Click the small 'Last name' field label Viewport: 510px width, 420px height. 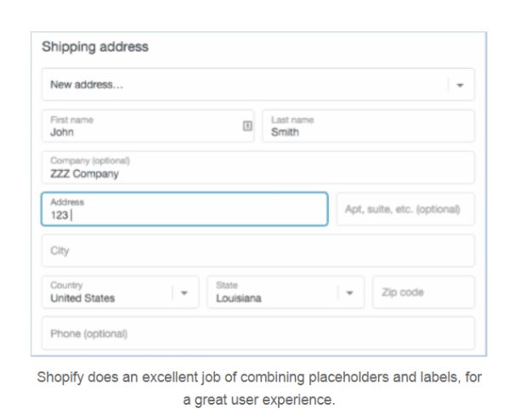(x=292, y=120)
